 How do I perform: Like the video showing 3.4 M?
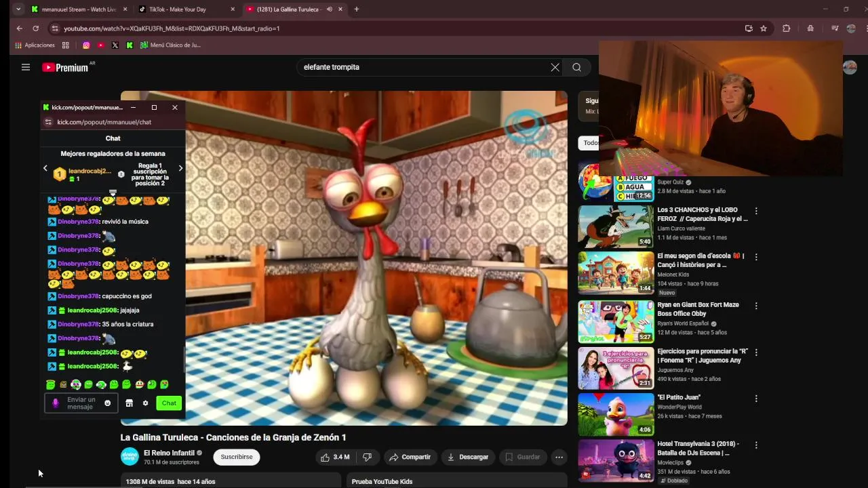(335, 457)
